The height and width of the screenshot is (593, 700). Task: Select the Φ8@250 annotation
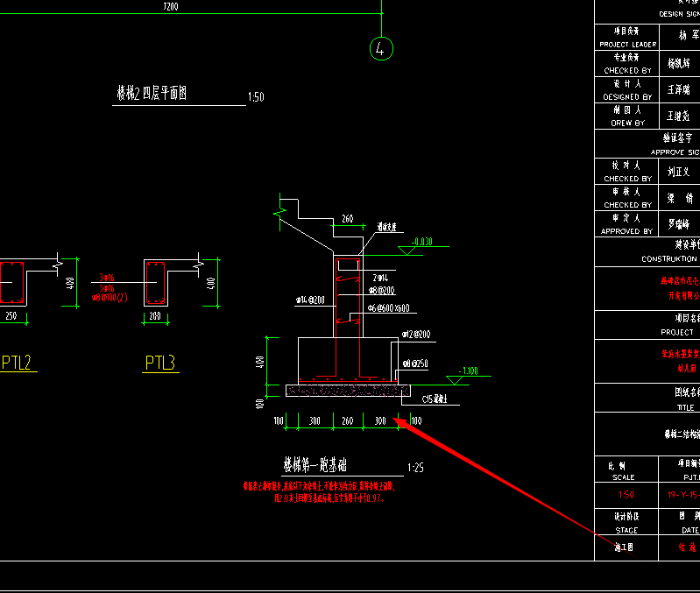pos(415,364)
